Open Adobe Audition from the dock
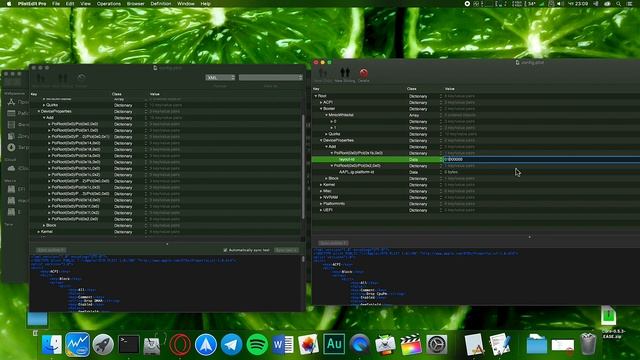 pos(334,344)
